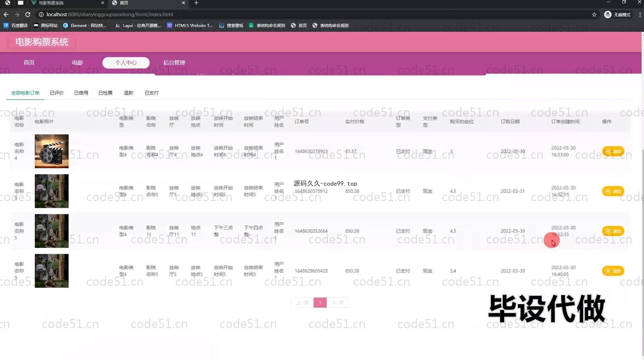
Task: Switch to the 电影购票系统 browser tab
Action: (67, 3)
